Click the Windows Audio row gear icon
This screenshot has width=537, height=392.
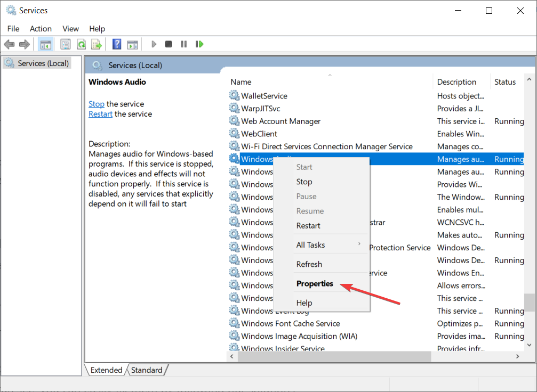pyautogui.click(x=234, y=159)
